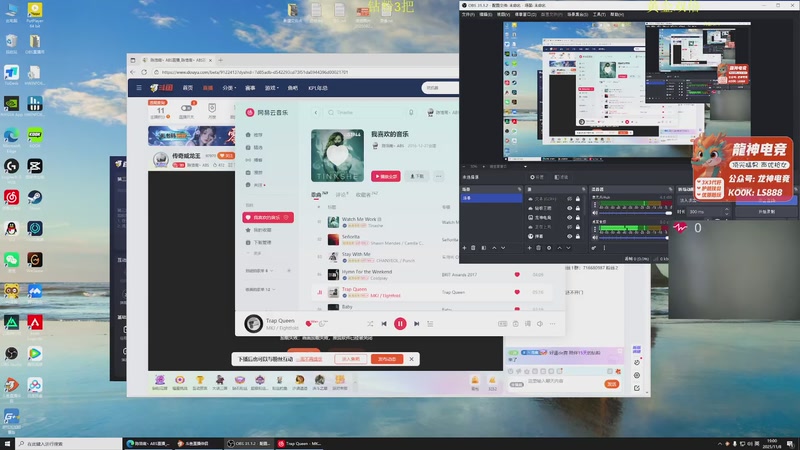800x450 pixels.
Task: Close the Douyu fan interaction popup
Action: [411, 359]
